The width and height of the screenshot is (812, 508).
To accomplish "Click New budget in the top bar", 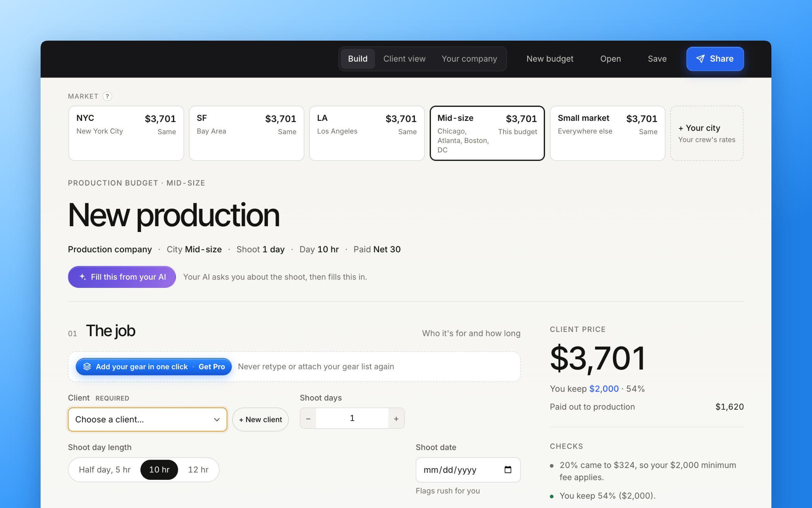I will click(550, 59).
